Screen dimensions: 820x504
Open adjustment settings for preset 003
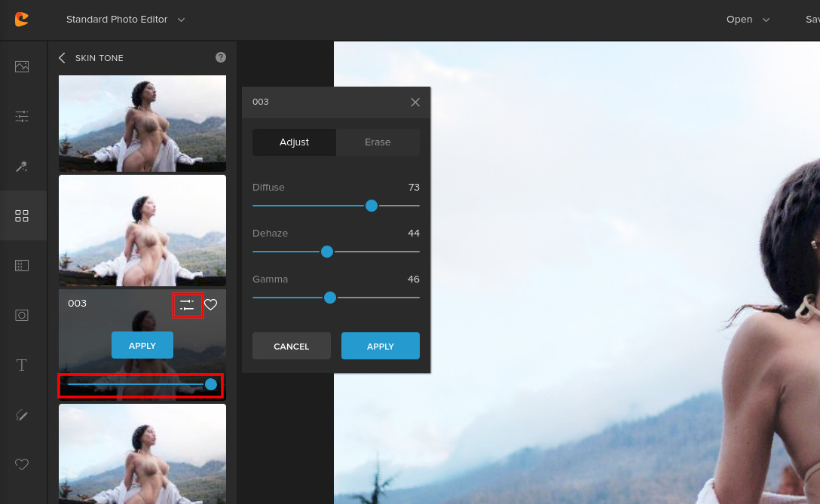tap(188, 304)
